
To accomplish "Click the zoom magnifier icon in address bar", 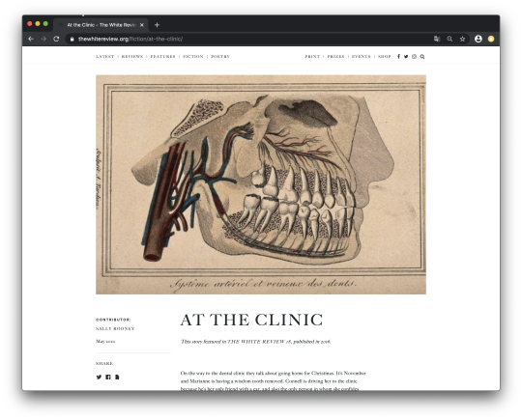I will (449, 39).
